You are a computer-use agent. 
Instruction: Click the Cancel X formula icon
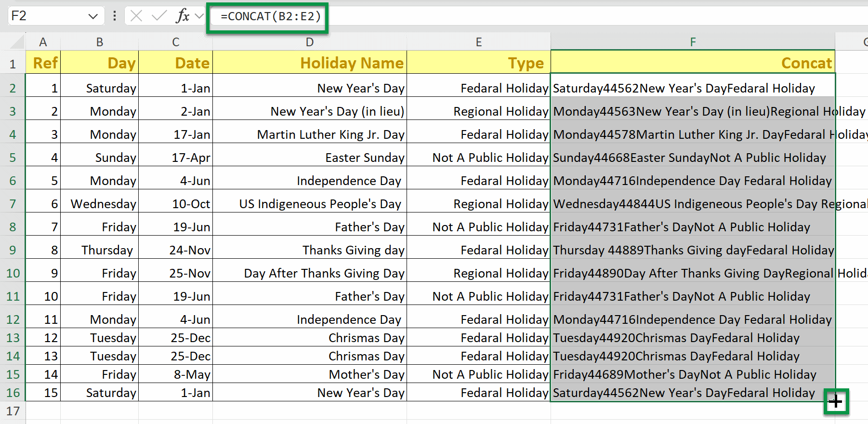pos(136,16)
